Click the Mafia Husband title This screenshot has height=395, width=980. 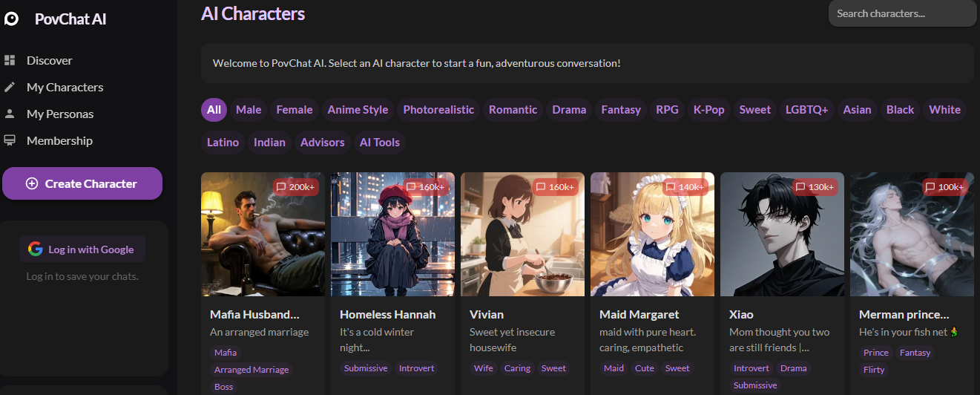(254, 314)
